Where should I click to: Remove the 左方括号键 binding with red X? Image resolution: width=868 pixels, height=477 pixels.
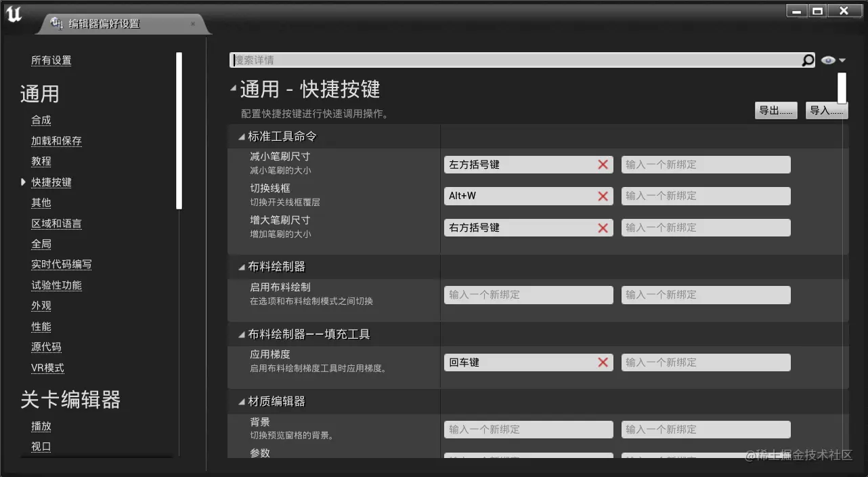click(x=603, y=165)
